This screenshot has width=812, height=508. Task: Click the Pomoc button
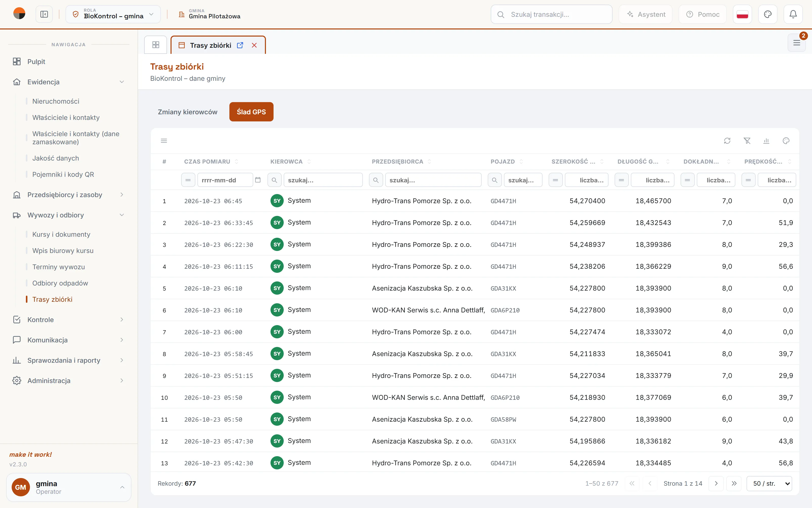pyautogui.click(x=703, y=14)
